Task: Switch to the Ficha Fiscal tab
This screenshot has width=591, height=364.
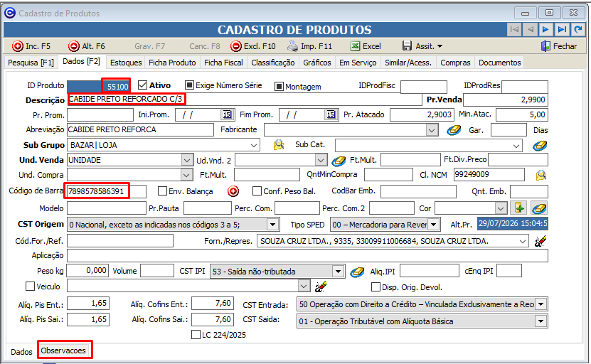Action: (223, 63)
